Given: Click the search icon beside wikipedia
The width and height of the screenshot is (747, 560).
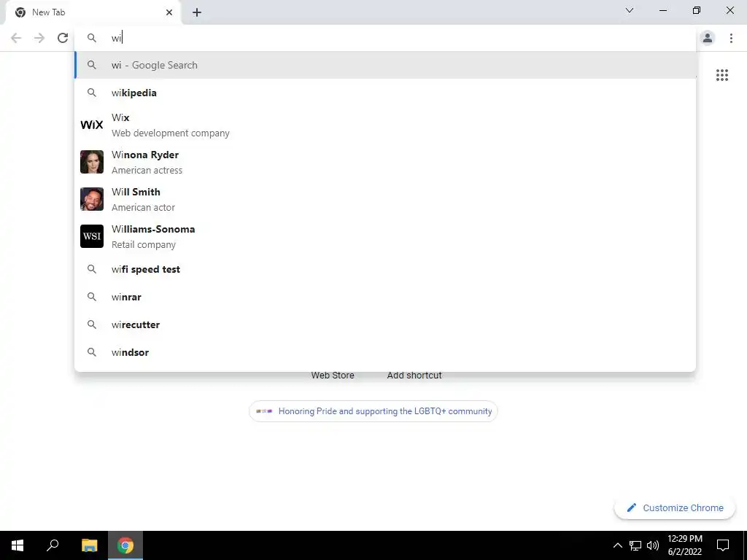Looking at the screenshot, I should [x=91, y=93].
